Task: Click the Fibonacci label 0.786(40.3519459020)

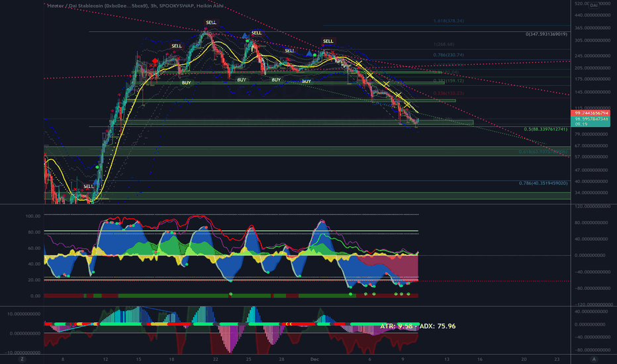Action: [544, 183]
